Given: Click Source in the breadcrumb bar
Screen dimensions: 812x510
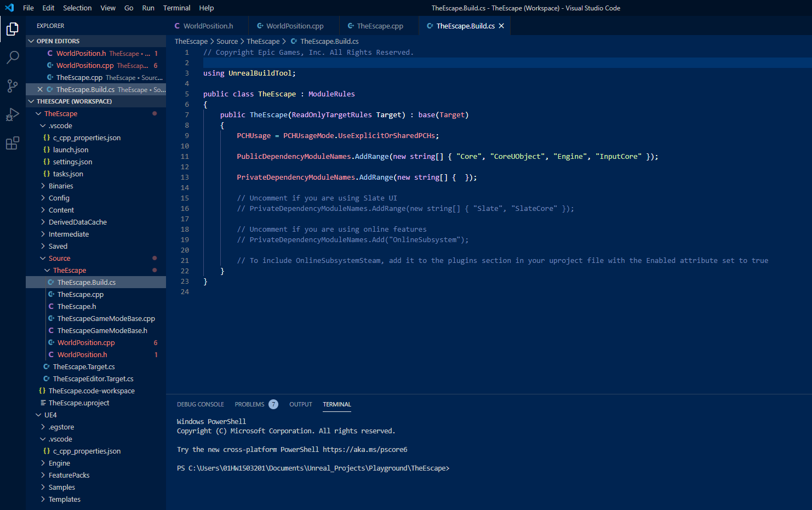Looking at the screenshot, I should coord(227,41).
